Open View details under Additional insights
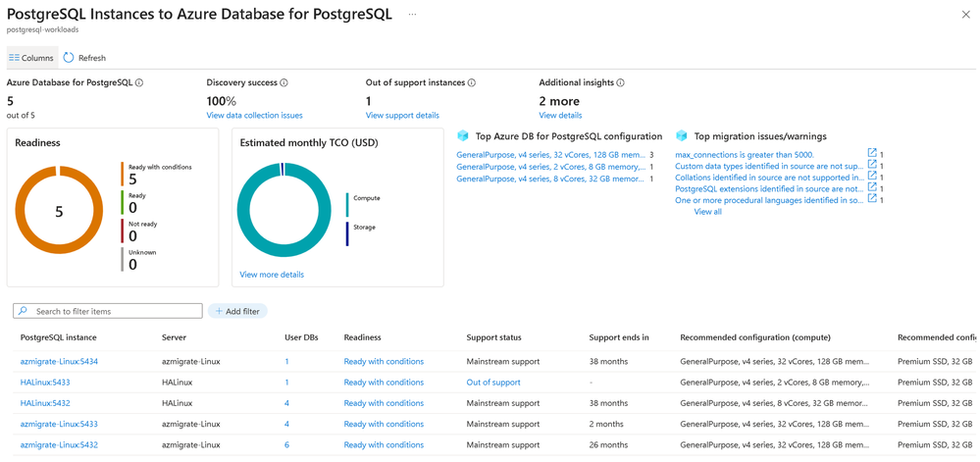Screen dimensions: 980x462 click(560, 115)
